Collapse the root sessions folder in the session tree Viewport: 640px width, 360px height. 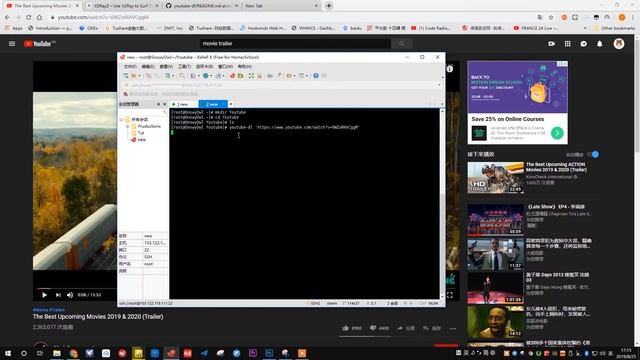(121, 120)
